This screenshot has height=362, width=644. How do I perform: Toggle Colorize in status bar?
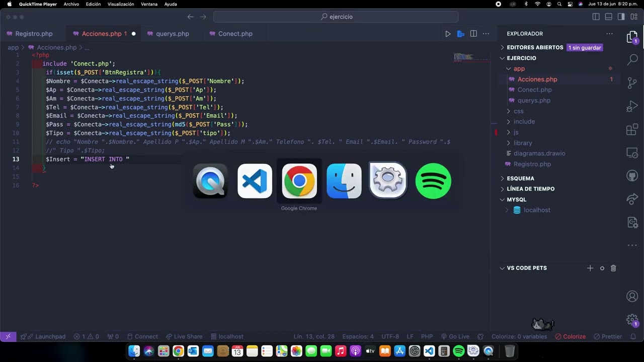point(571,336)
